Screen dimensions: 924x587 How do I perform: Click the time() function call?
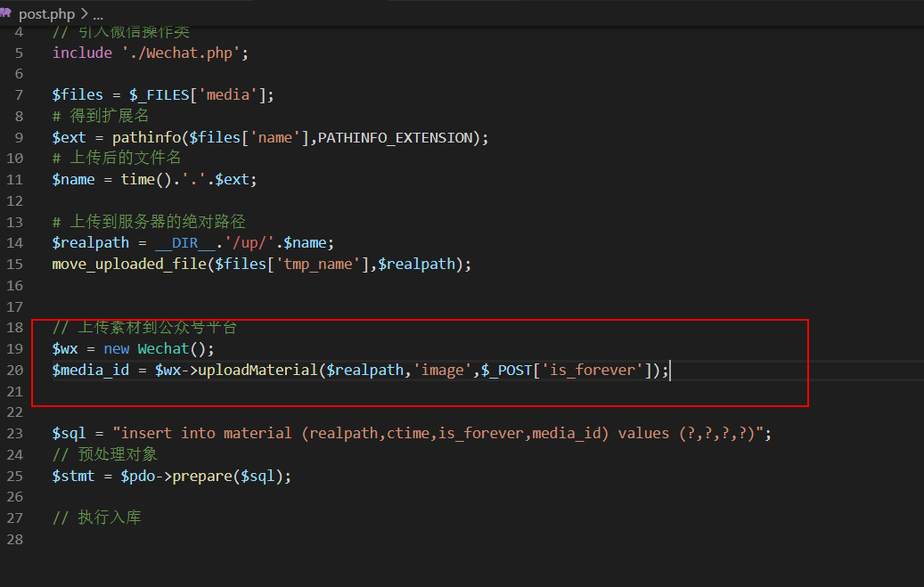coord(146,179)
